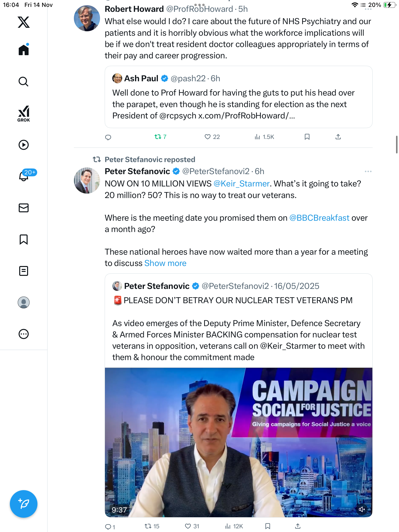The height and width of the screenshot is (532, 399).
Task: Open the @BBCBreakfast mention link
Action: pyautogui.click(x=319, y=218)
